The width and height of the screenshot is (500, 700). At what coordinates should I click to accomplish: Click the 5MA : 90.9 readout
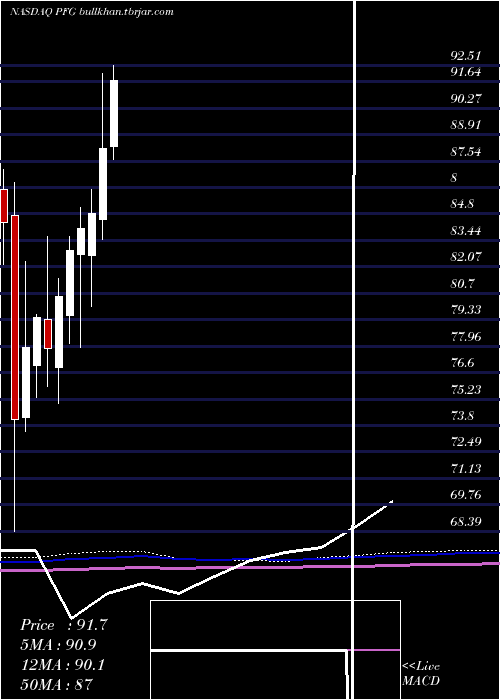[x=58, y=645]
